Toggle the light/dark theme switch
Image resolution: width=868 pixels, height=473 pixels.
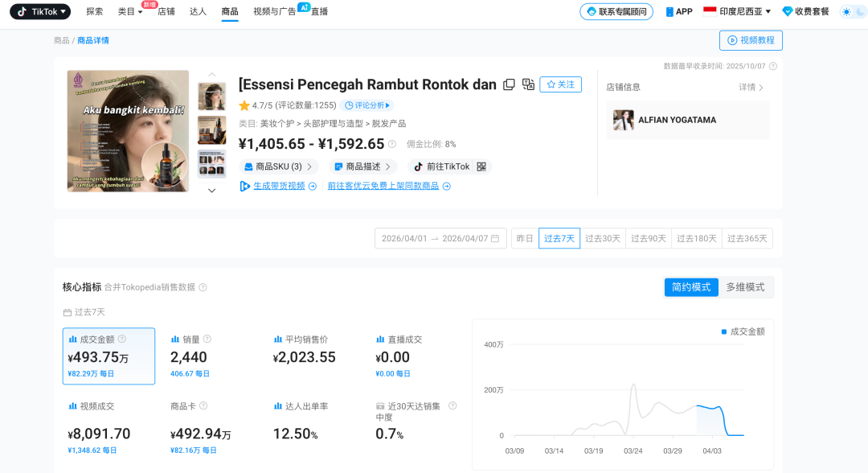tap(851, 11)
